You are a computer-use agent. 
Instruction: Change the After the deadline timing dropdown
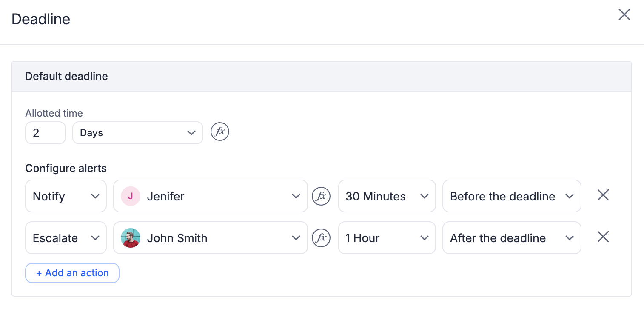(x=511, y=238)
